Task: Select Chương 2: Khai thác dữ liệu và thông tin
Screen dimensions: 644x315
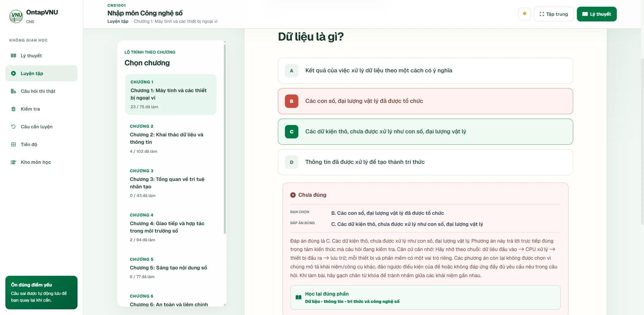Action: (170, 139)
